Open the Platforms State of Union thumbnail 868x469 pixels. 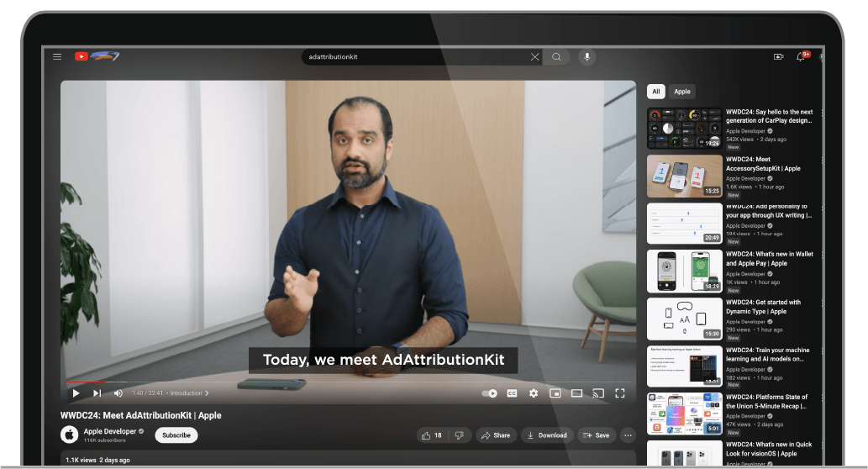(685, 414)
